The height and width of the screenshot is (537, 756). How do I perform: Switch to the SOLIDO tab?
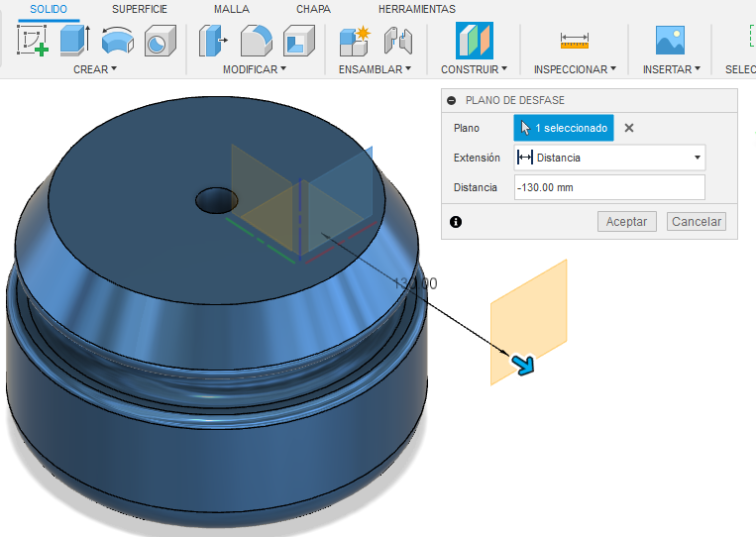tap(49, 9)
